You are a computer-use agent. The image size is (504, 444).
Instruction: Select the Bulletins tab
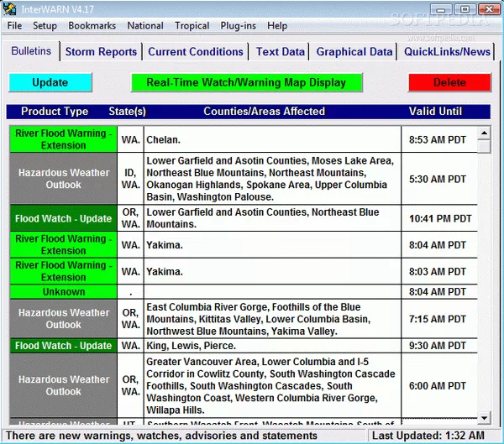tap(31, 50)
